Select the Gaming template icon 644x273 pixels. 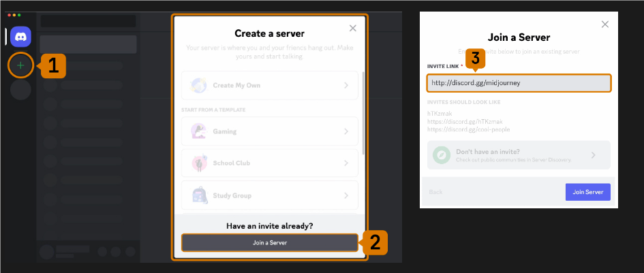tap(199, 131)
